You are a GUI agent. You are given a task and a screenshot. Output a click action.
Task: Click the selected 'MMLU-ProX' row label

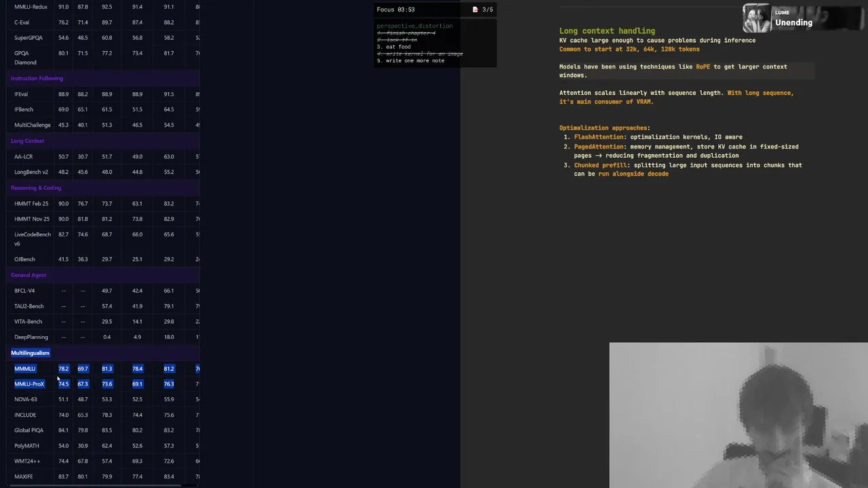(29, 384)
